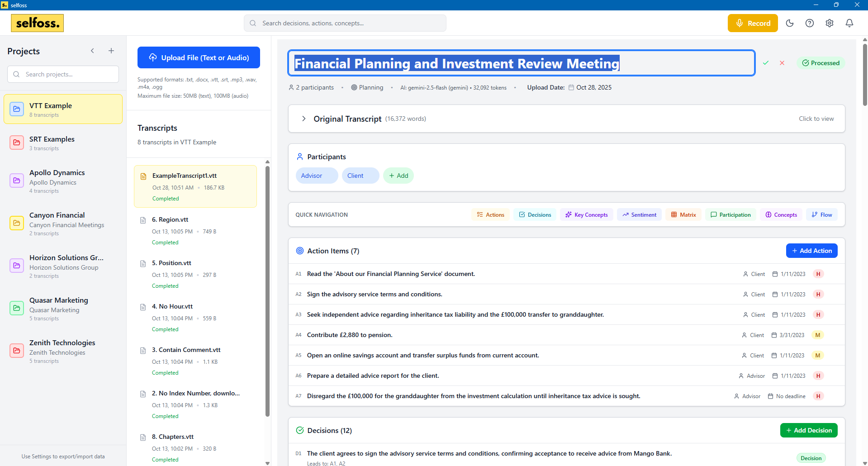Cancel title edit with red X
868x466 pixels.
782,63
